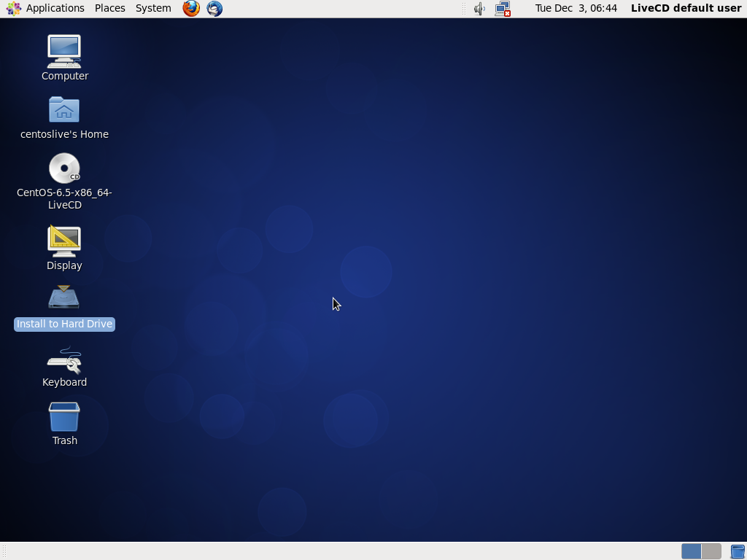Switch to the second workspace
Screen dimensions: 747x560
[x=711, y=551]
